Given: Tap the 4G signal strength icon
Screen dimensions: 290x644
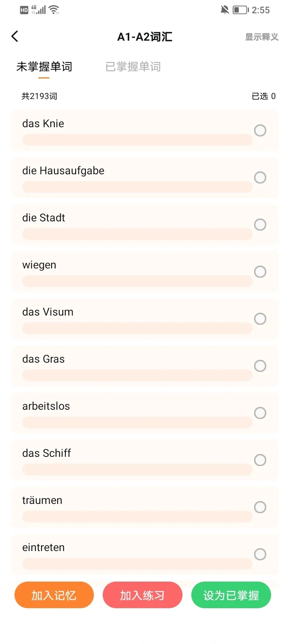Looking at the screenshot, I should point(39,10).
